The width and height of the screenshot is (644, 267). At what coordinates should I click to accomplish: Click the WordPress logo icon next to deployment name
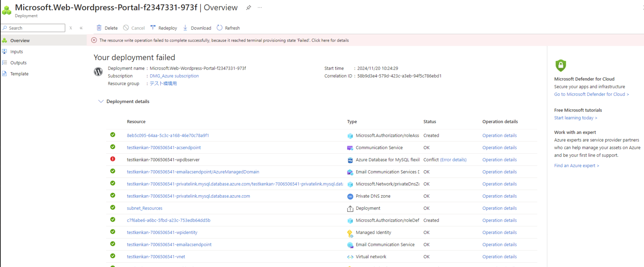coord(98,72)
